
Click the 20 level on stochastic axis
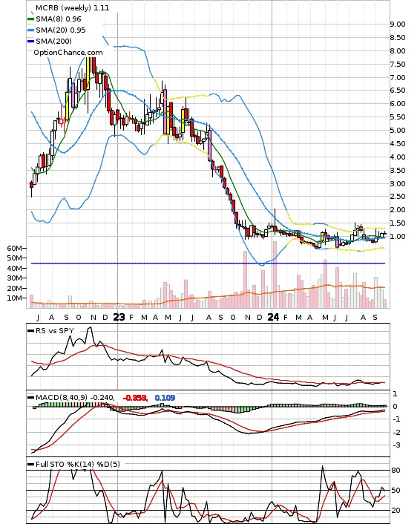coord(396,511)
